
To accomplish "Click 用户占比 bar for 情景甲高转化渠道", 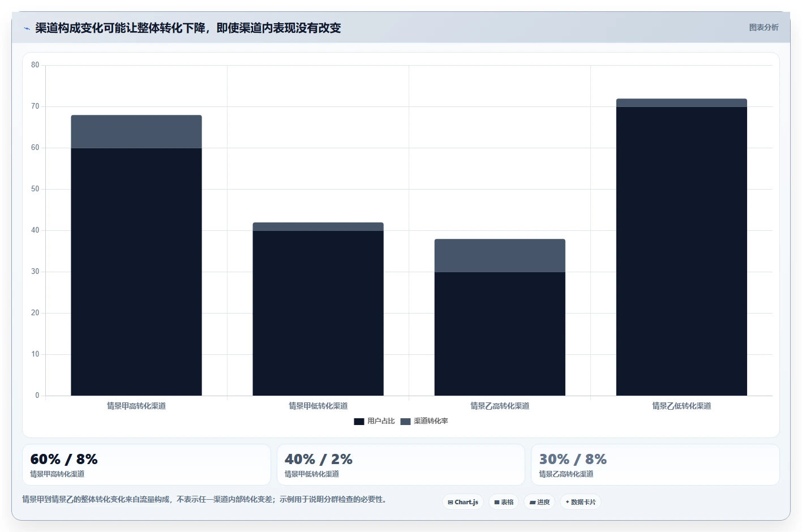I will click(x=136, y=272).
